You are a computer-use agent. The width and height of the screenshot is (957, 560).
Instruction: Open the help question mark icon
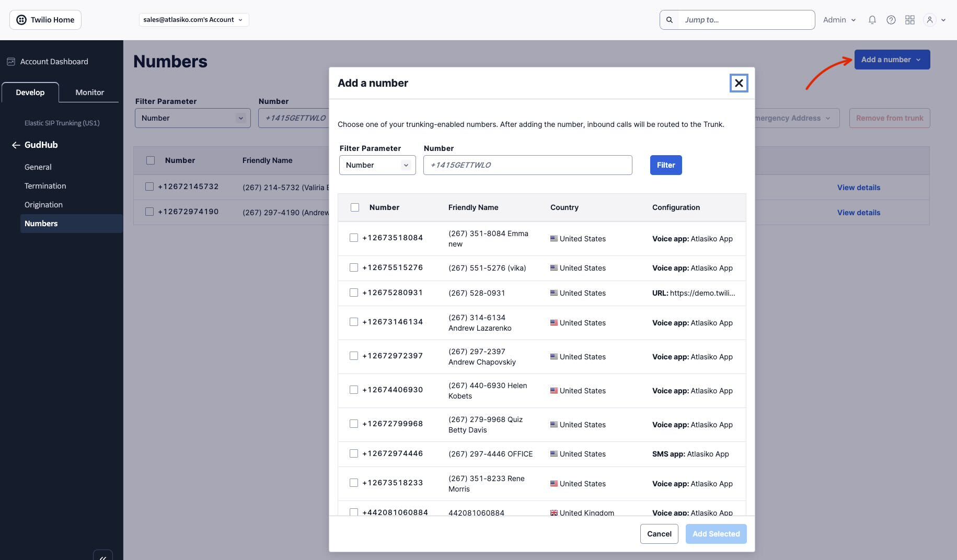pos(891,20)
